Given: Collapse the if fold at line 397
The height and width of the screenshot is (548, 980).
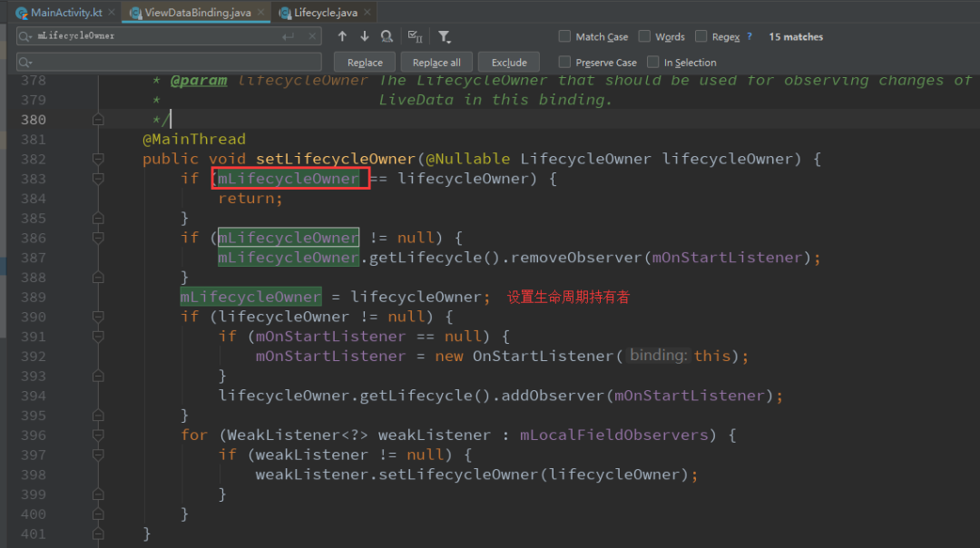Looking at the screenshot, I should point(98,455).
